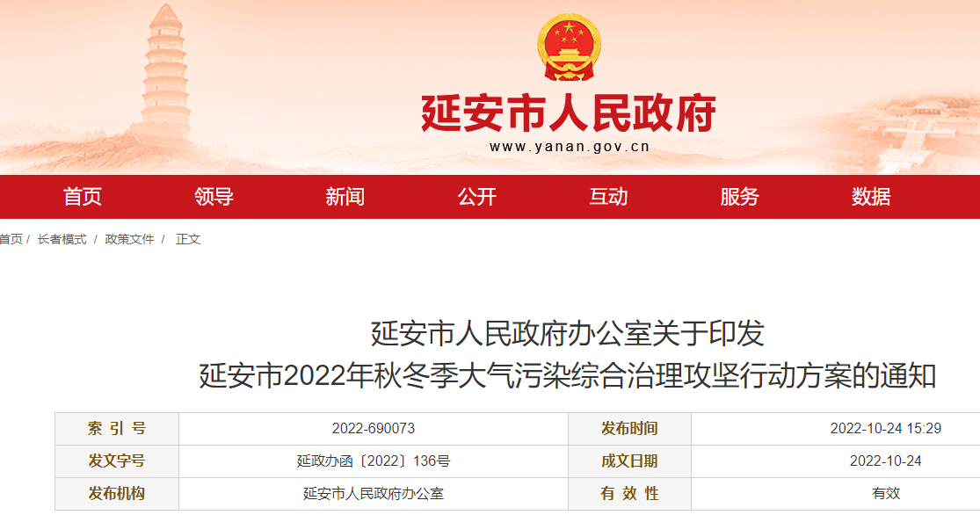Open the 领导 navigation menu
Viewport: 980px width, 515px height.
point(214,197)
